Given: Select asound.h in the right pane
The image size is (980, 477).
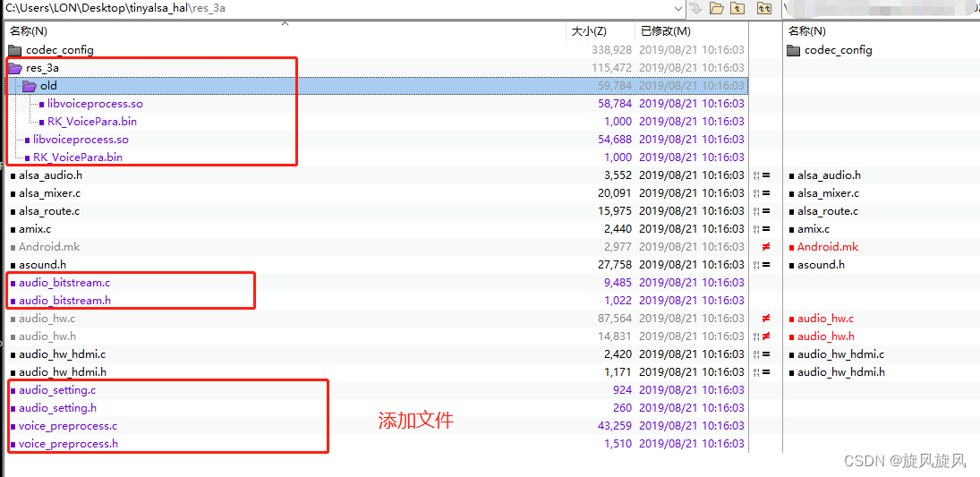Looking at the screenshot, I should 821,264.
